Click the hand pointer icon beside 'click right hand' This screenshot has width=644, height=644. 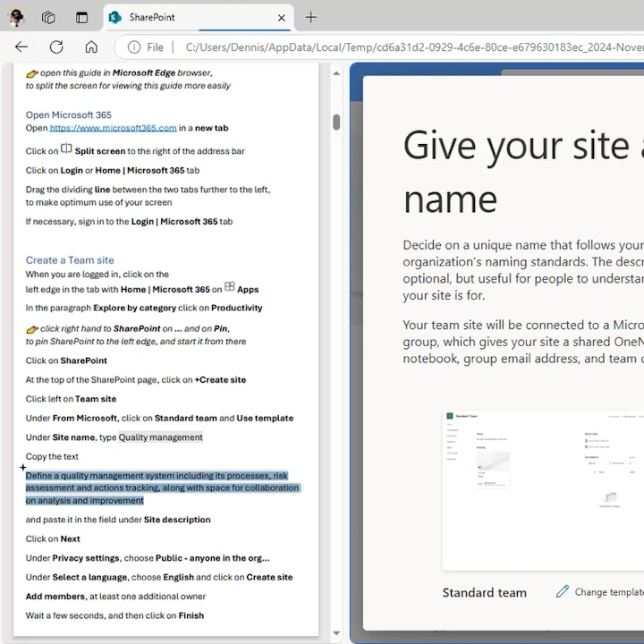tap(32, 329)
